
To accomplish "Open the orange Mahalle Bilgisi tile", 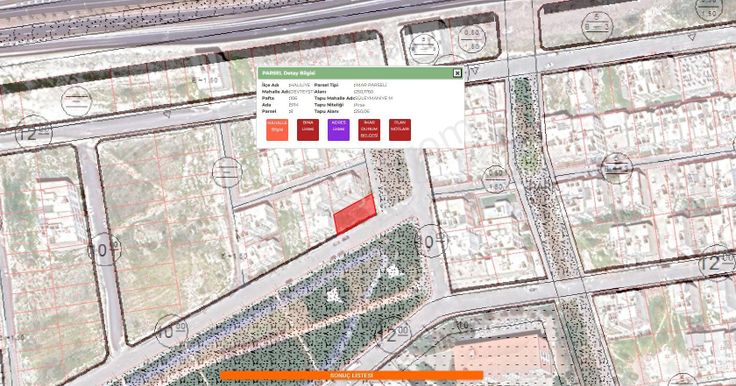I will (277, 130).
